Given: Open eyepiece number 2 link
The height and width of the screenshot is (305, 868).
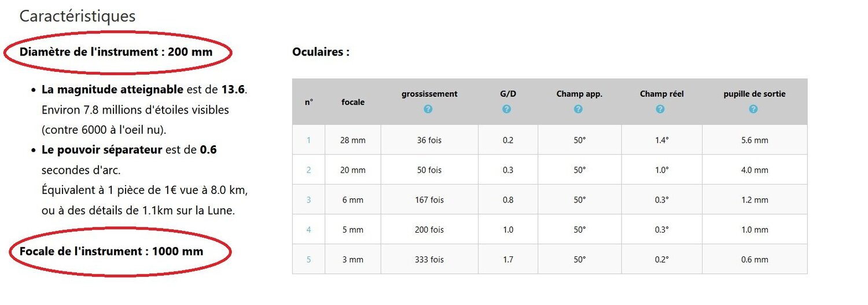Looking at the screenshot, I should [308, 170].
